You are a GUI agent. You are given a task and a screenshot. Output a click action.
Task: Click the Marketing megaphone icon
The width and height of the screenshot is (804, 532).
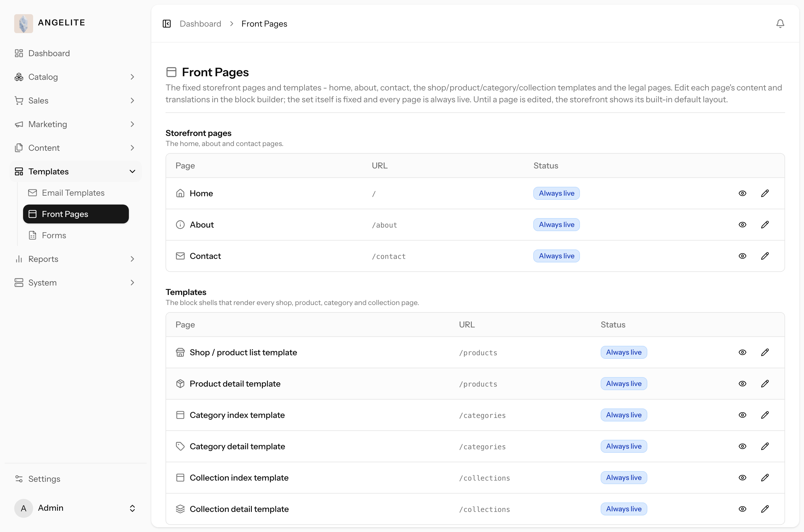pyautogui.click(x=19, y=124)
